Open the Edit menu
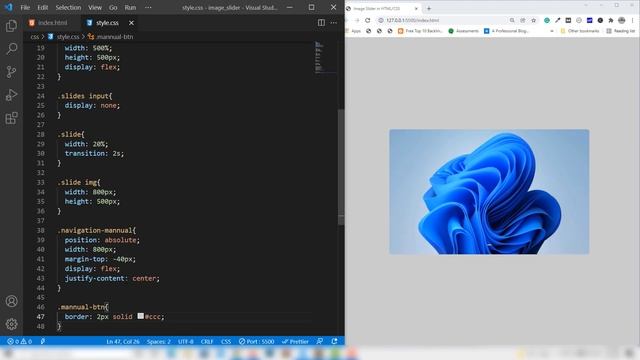The width and height of the screenshot is (640, 360). coord(42,7)
